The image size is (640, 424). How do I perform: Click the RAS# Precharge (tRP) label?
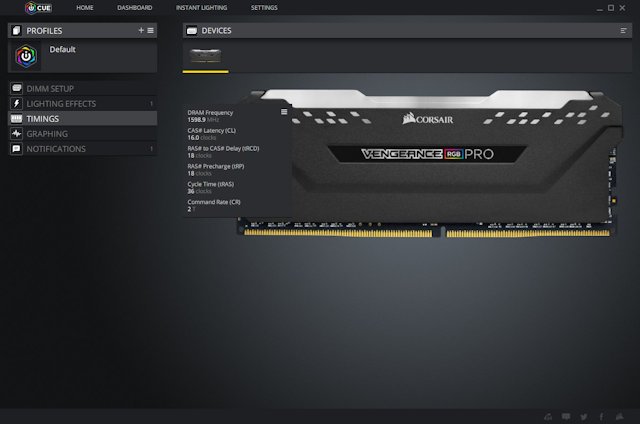coord(216,166)
